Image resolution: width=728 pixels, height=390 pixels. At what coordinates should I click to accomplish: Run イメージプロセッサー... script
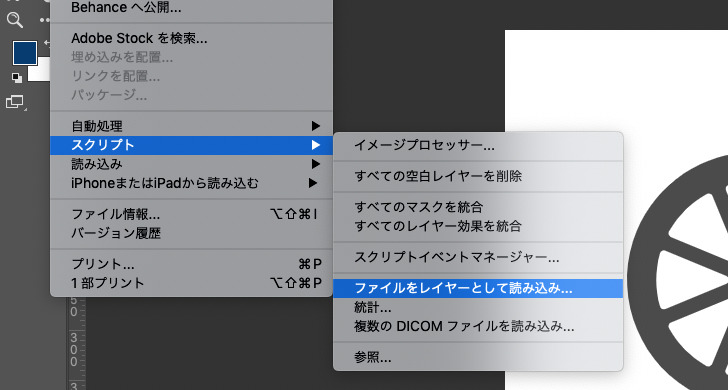coord(478,145)
